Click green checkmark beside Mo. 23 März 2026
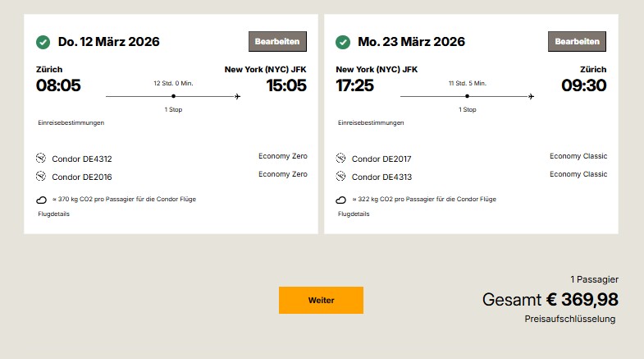The image size is (644, 359). pos(343,42)
